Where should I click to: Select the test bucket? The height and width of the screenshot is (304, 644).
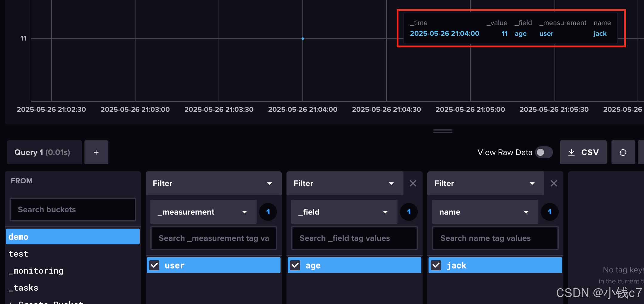[73, 254]
